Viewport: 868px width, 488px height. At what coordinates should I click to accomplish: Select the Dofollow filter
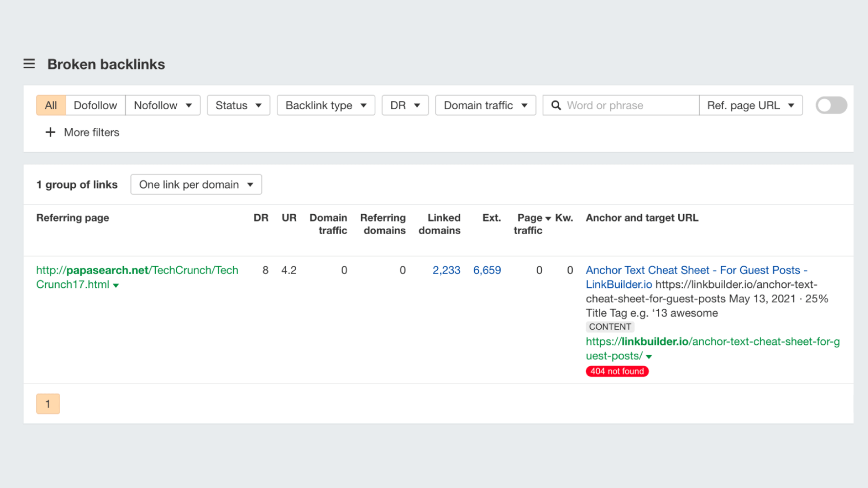[95, 105]
